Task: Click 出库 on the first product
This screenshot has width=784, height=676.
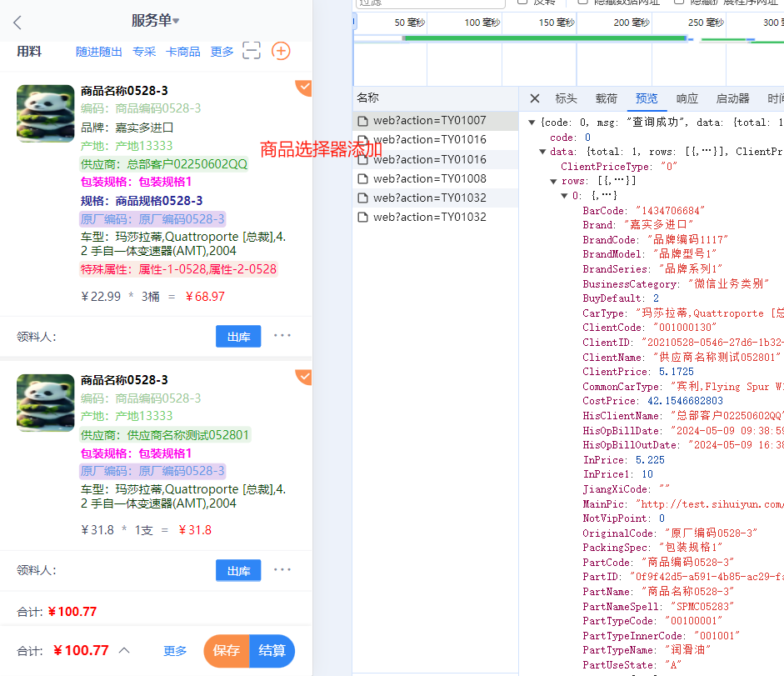Action: coord(238,337)
